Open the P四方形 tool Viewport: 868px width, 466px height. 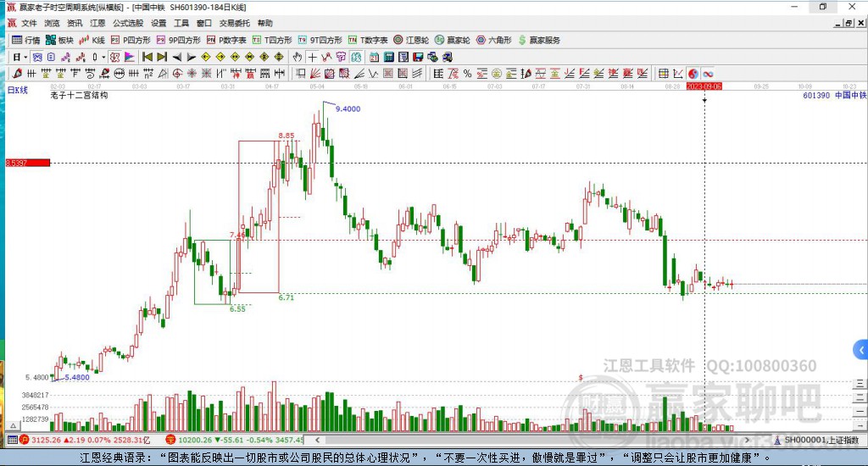point(131,40)
